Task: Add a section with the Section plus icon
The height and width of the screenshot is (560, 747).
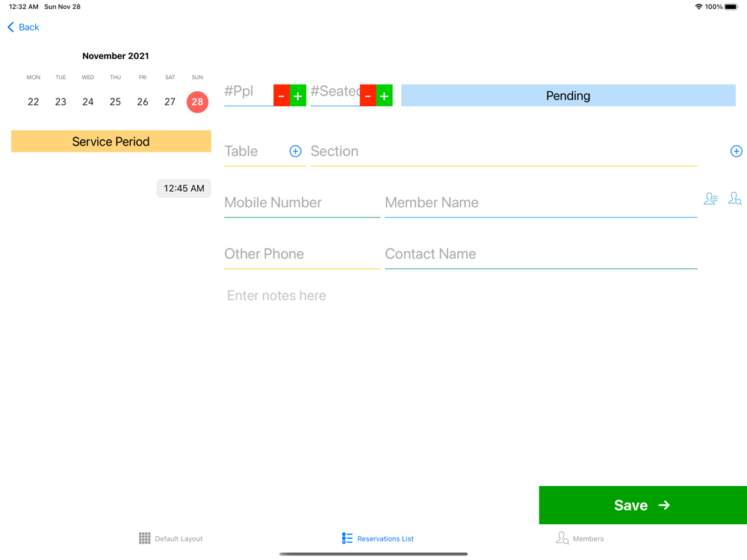Action: point(736,151)
